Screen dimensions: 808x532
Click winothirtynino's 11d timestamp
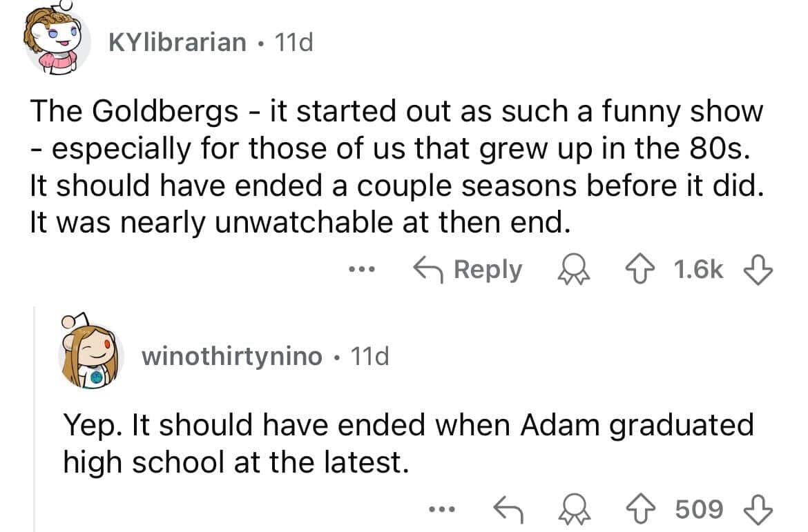pos(370,357)
